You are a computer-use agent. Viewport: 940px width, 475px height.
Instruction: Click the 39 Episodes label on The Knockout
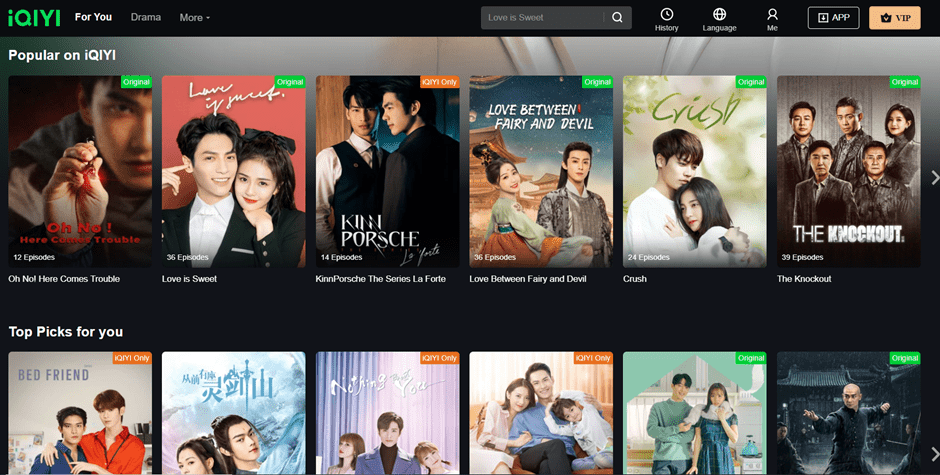[802, 257]
